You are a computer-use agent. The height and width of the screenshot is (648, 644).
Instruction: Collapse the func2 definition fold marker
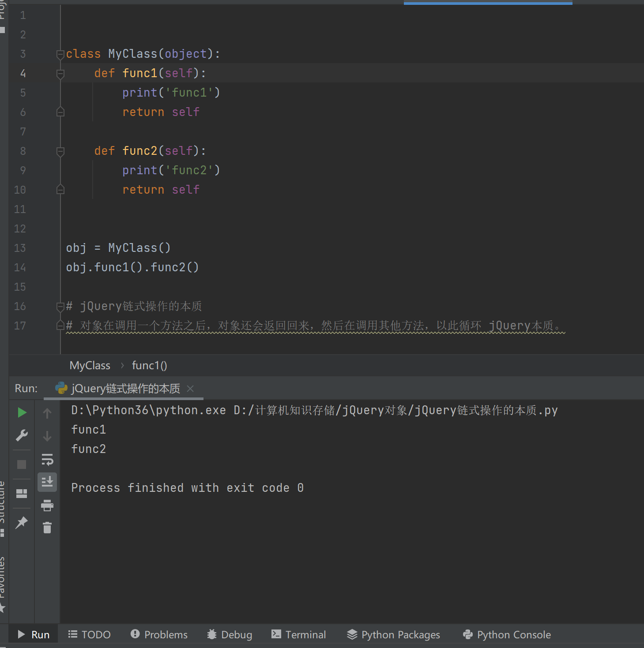(60, 152)
